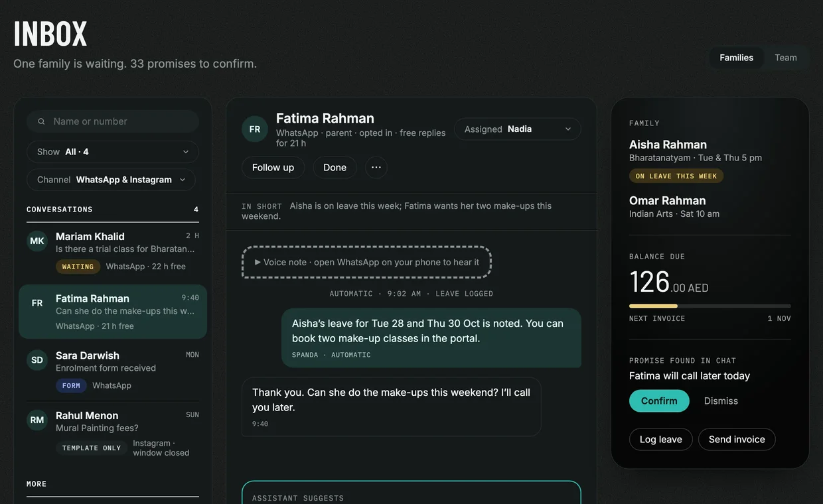This screenshot has width=823, height=504.
Task: Open the Channel WhatsApp & Instagram dropdown
Action: pos(111,180)
